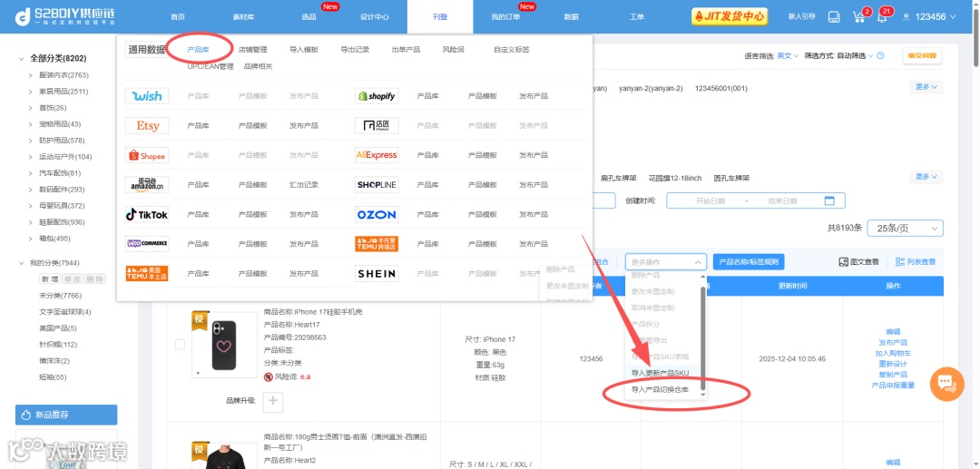Open the Shopee platform logo
This screenshot has width=980, height=469.
[147, 155]
